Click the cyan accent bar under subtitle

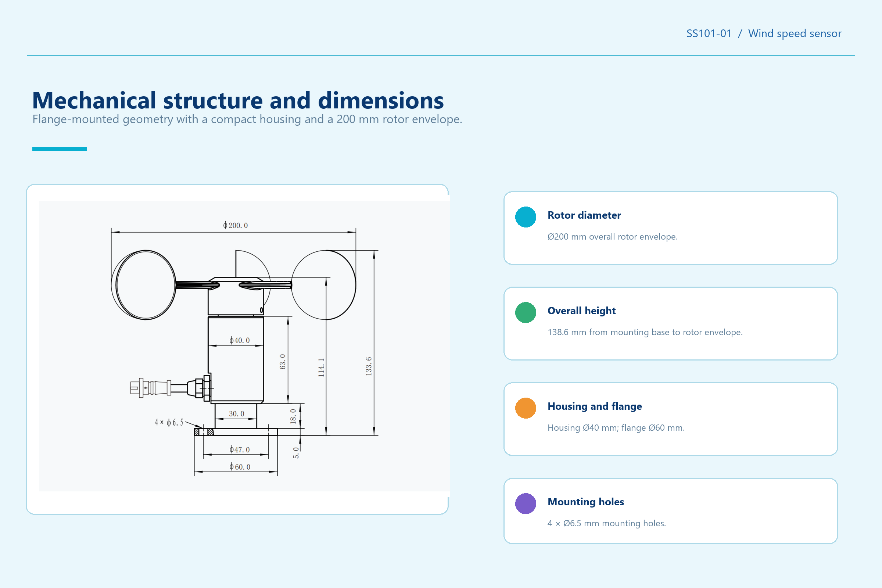click(x=59, y=149)
